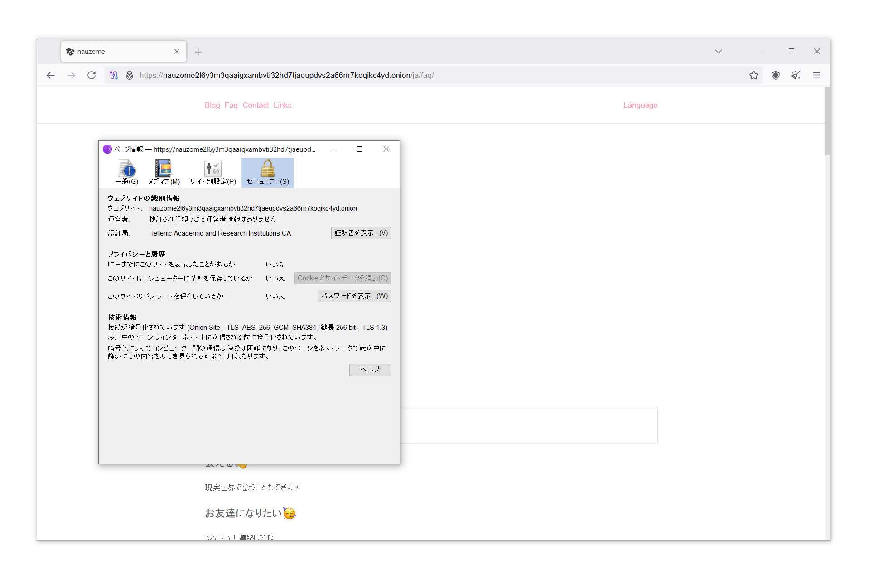This screenshot has width=873, height=588.
Task: Switch to サイト別設定(P) permissions tab
Action: point(213,173)
